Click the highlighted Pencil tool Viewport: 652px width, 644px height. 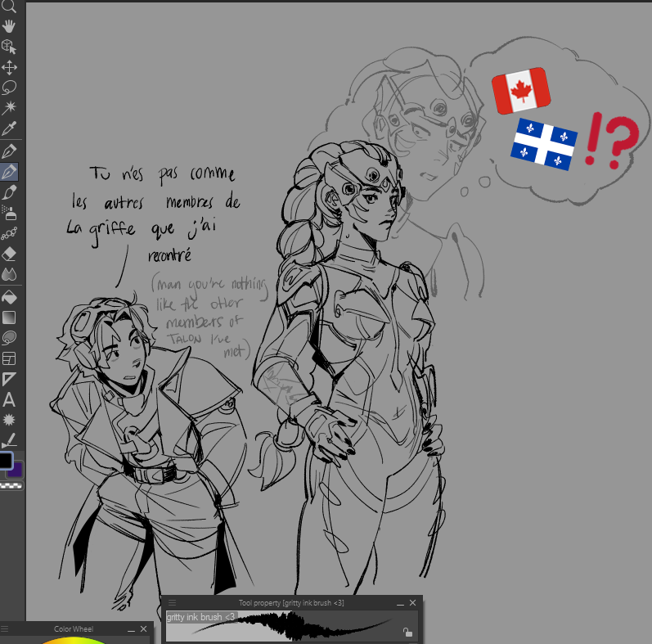[x=9, y=171]
